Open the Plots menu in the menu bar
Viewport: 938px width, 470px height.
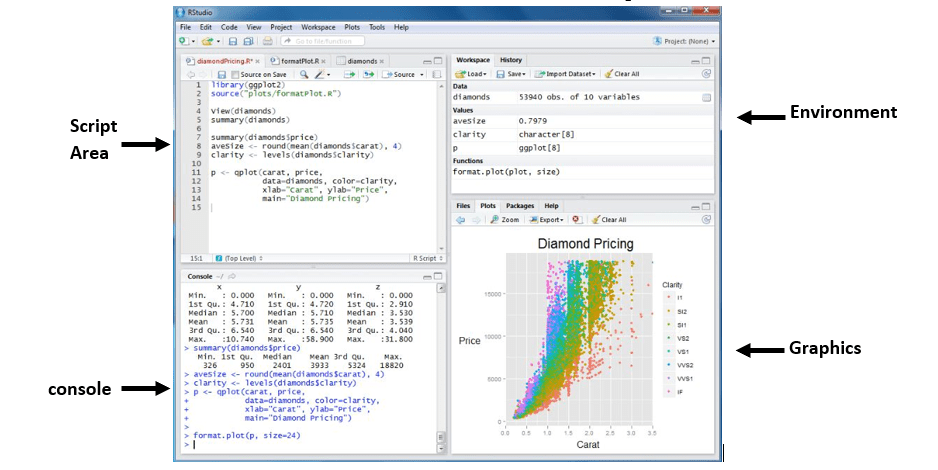click(x=352, y=27)
